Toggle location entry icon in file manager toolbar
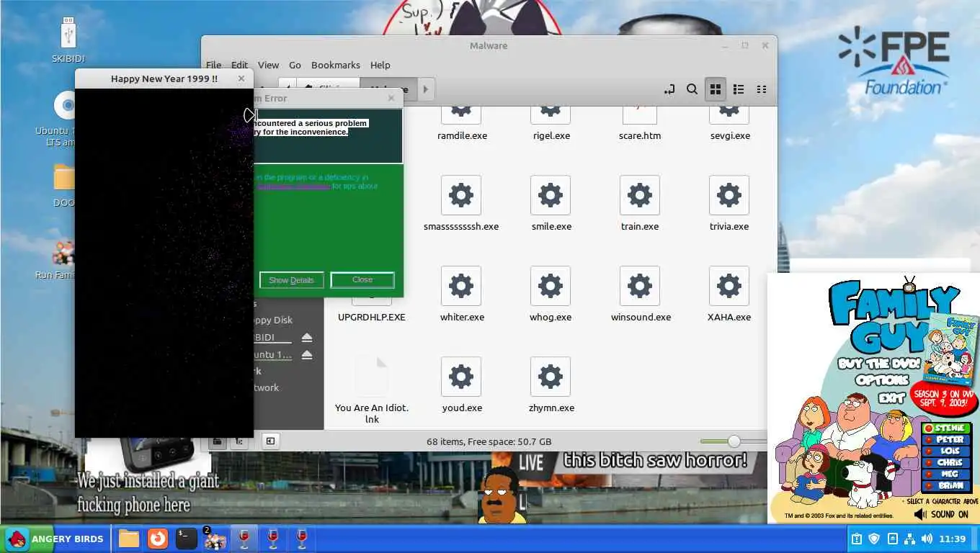The image size is (980, 553). click(x=669, y=89)
